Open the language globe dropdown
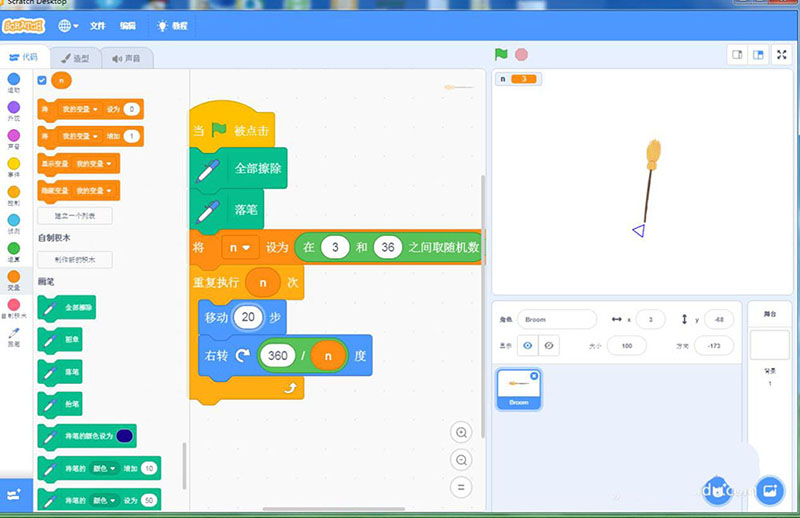 [68, 26]
